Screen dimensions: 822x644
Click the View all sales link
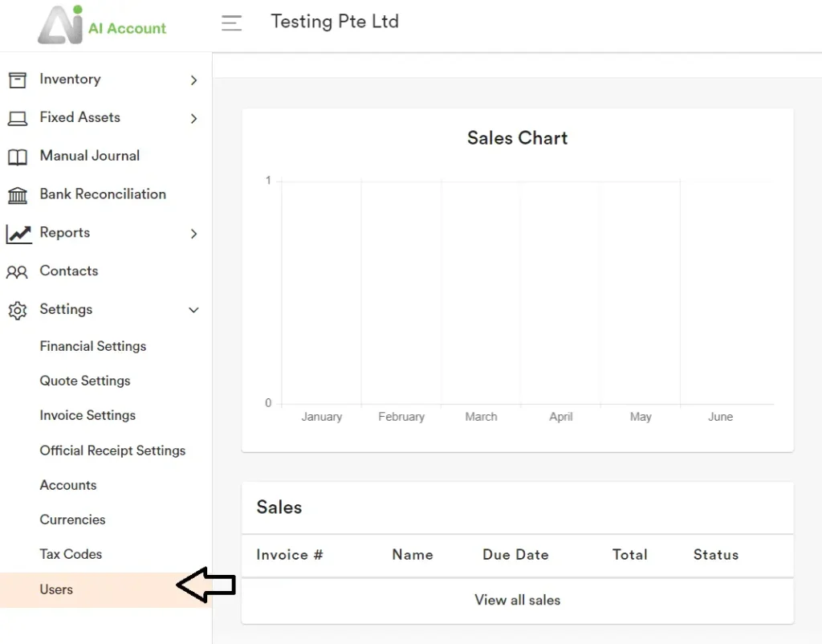517,600
